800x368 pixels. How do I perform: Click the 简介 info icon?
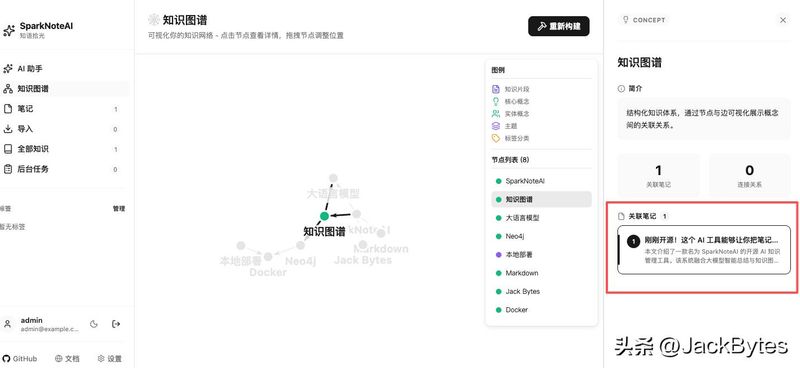[x=621, y=89]
